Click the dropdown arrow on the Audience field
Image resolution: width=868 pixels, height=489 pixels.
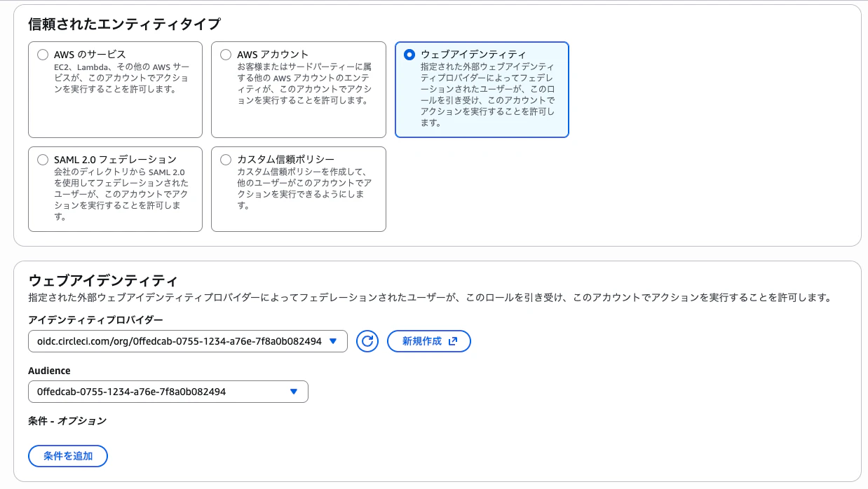294,392
